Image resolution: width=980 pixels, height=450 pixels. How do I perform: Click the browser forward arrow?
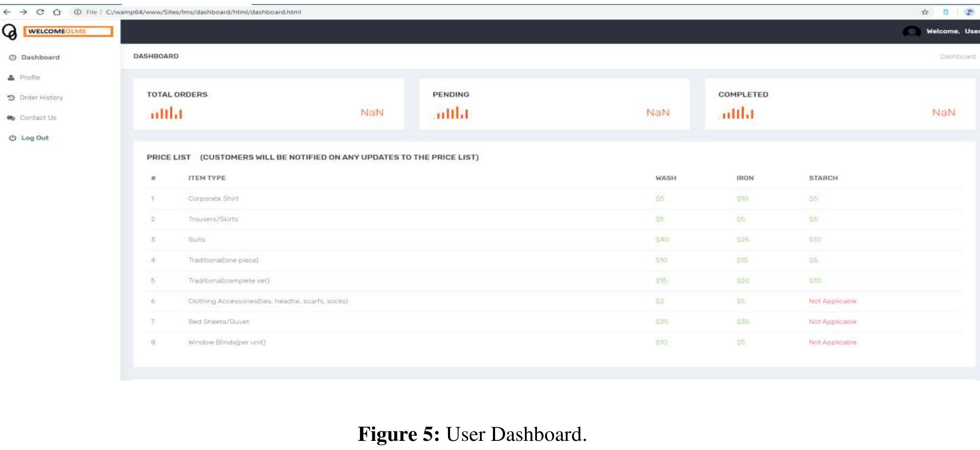23,12
